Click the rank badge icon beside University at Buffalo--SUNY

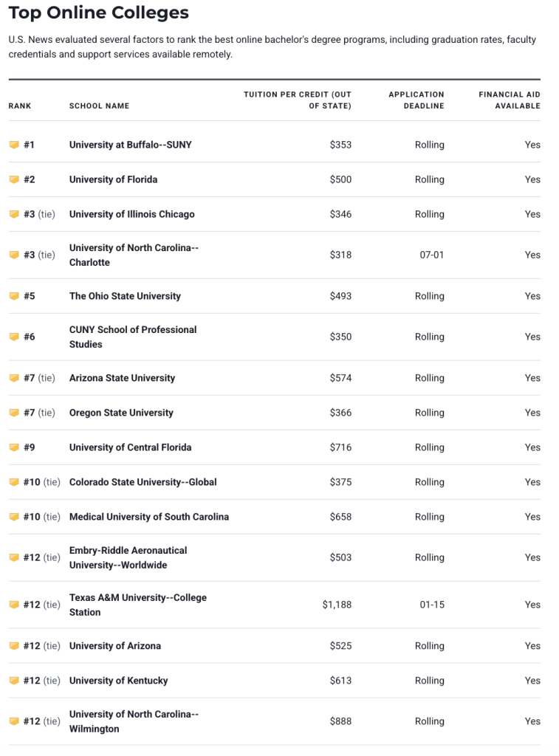point(13,145)
